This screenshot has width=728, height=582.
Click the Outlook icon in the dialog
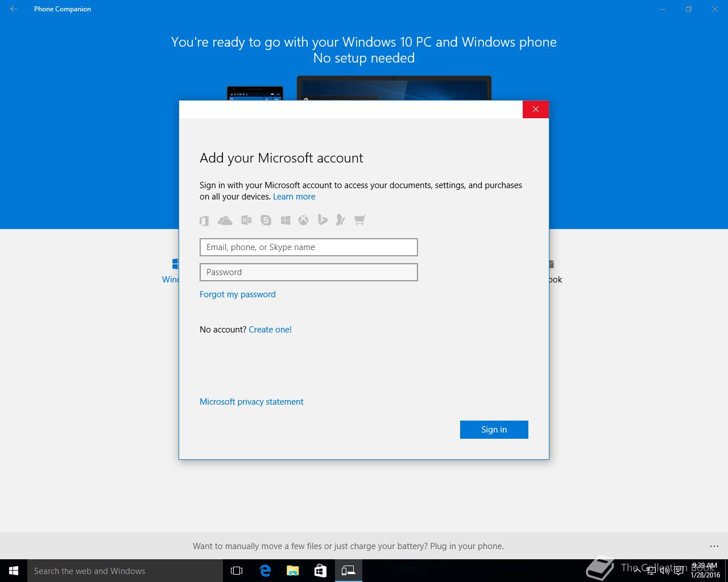click(x=246, y=220)
